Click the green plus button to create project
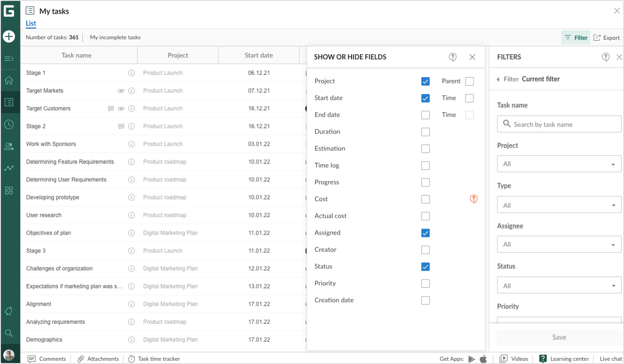This screenshot has width=624, height=364. [9, 36]
